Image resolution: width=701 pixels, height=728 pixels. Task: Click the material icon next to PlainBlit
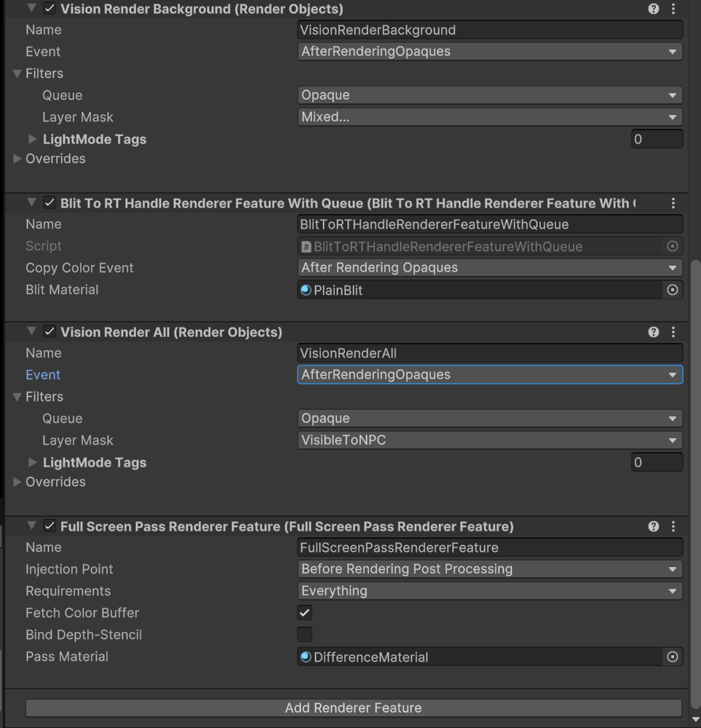pyautogui.click(x=306, y=290)
